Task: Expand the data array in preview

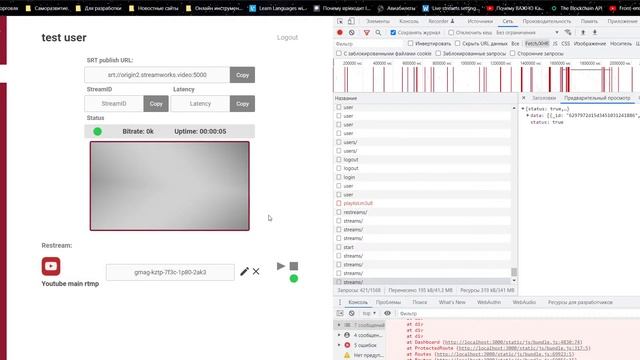Action: click(x=528, y=116)
